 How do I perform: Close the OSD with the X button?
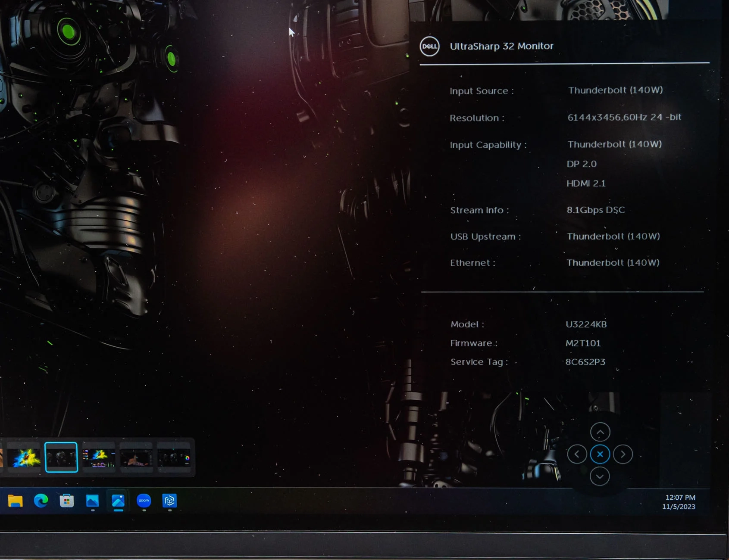tap(600, 454)
